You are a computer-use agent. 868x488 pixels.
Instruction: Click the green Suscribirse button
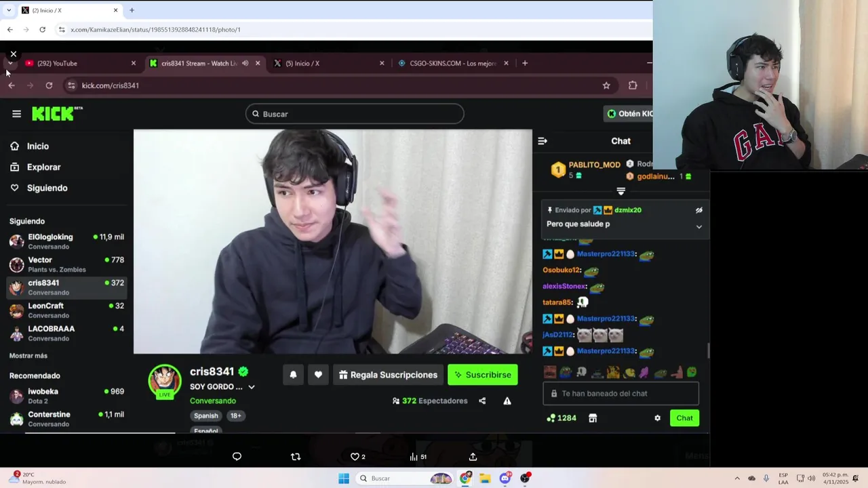483,375
